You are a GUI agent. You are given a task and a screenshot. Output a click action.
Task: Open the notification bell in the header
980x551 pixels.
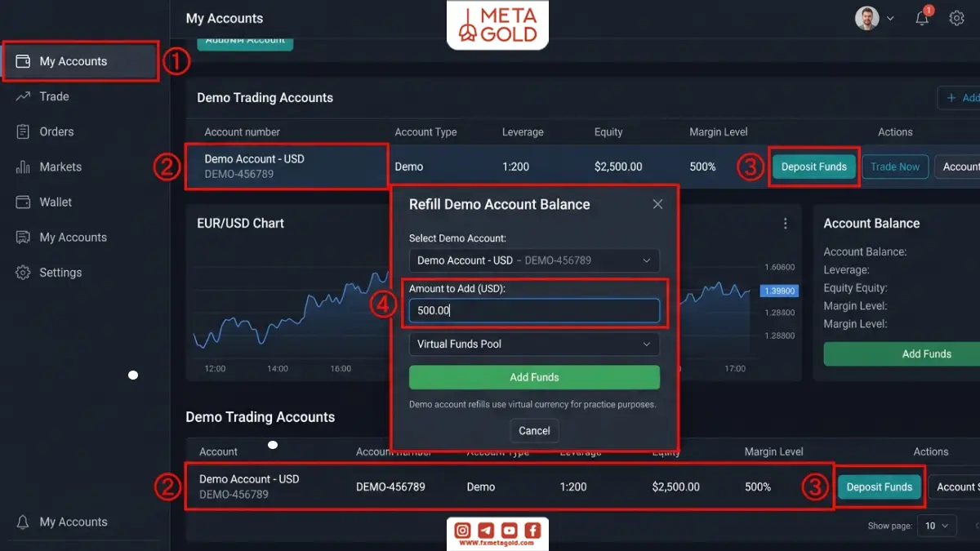pyautogui.click(x=923, y=17)
